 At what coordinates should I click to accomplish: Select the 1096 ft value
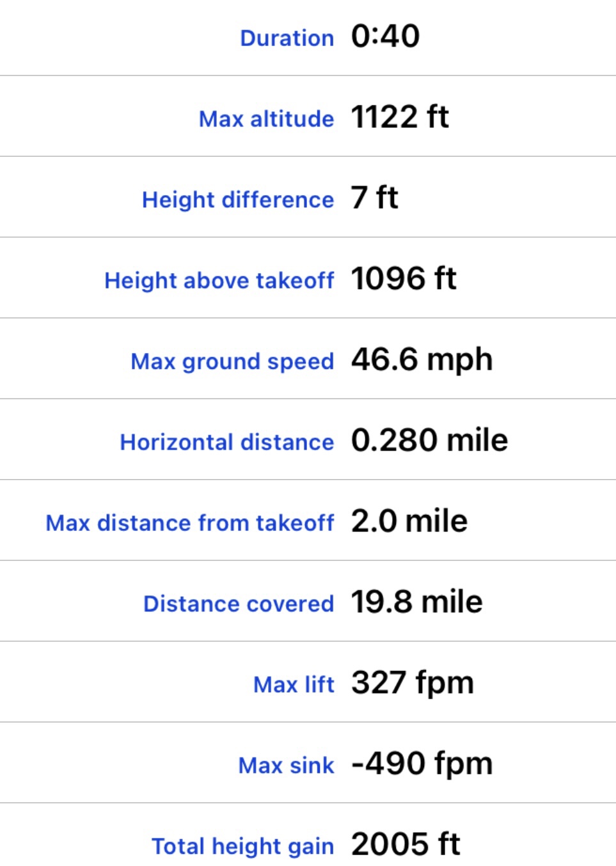coord(404,279)
